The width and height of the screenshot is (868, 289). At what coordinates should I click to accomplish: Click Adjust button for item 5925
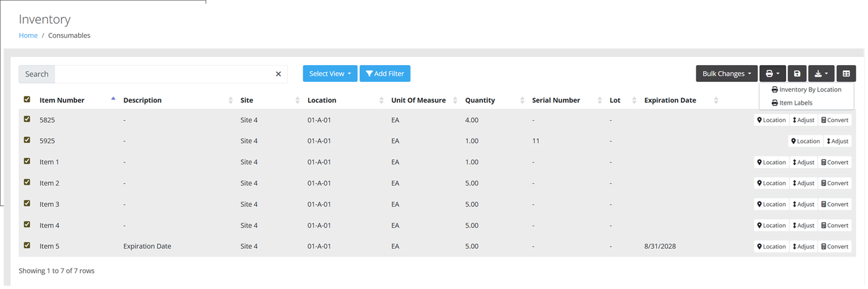pyautogui.click(x=838, y=141)
